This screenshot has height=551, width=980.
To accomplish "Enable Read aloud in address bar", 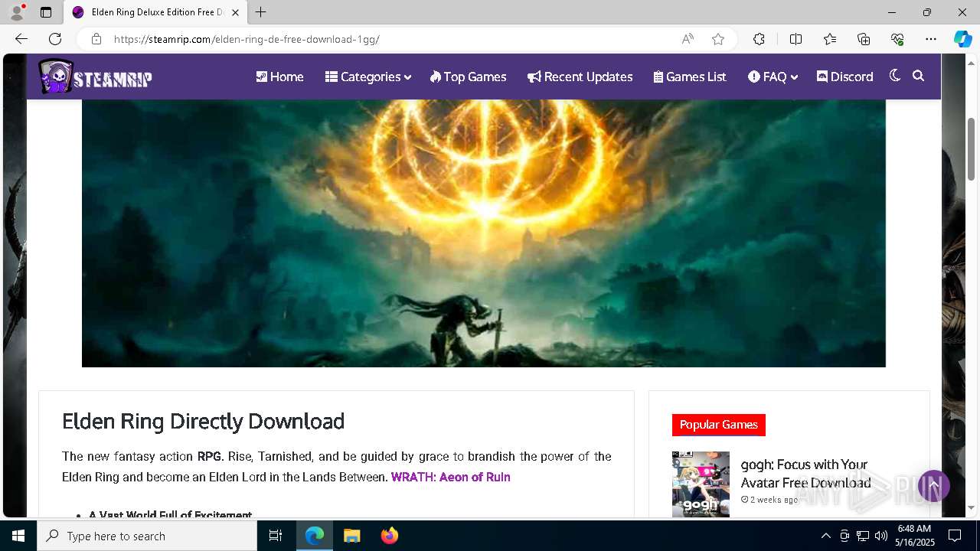I will (x=688, y=39).
